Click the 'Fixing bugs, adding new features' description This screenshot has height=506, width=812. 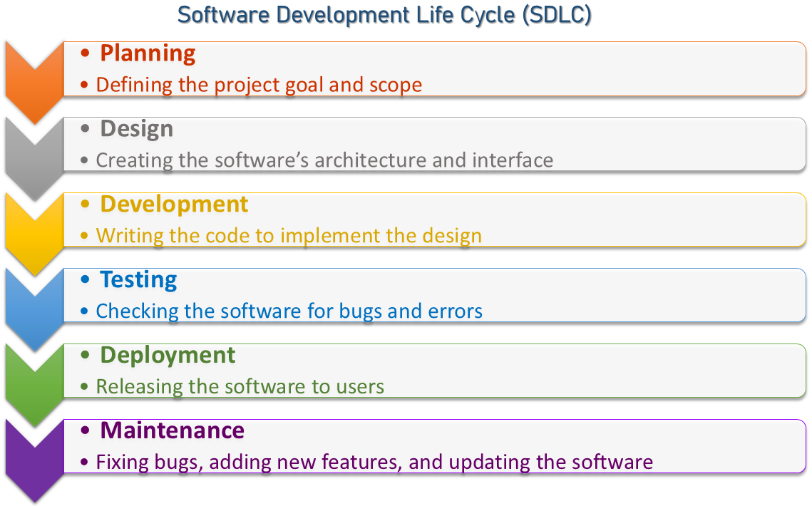click(x=374, y=463)
